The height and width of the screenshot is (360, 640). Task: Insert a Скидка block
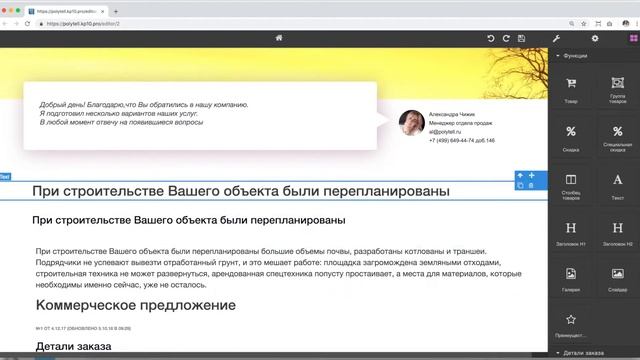click(571, 138)
